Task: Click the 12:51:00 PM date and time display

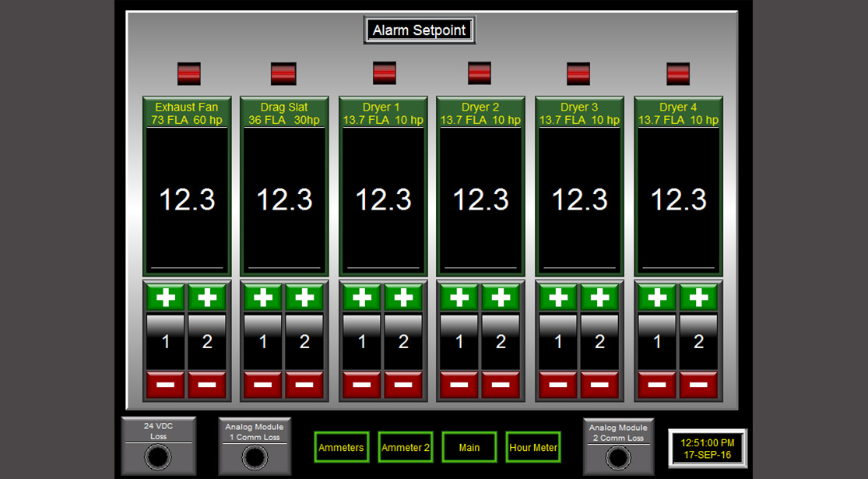Action: pyautogui.click(x=708, y=449)
